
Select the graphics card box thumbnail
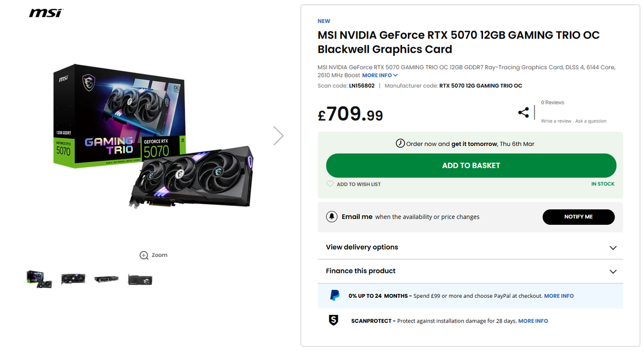39,278
